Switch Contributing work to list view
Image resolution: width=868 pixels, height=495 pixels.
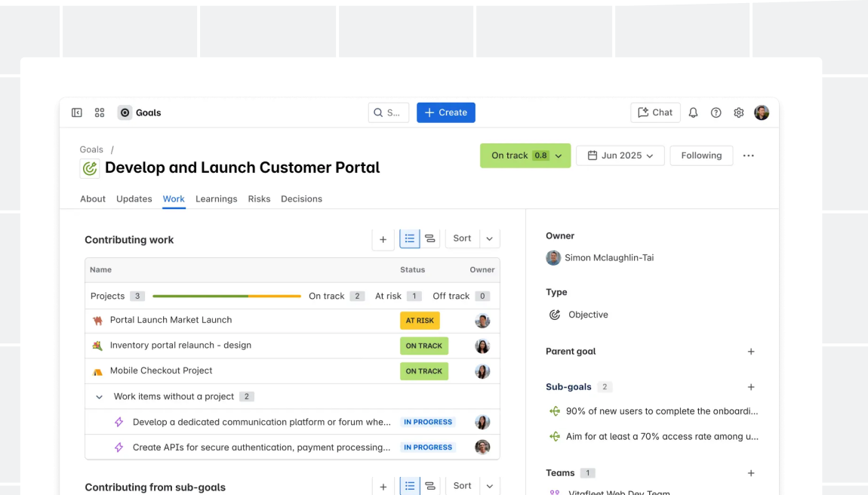click(409, 238)
